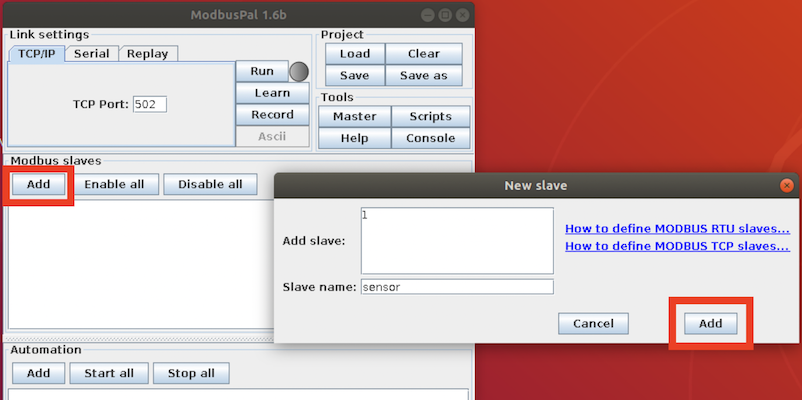Viewport: 802px width, 400px height.
Task: Toggle the Record button
Action: click(272, 115)
